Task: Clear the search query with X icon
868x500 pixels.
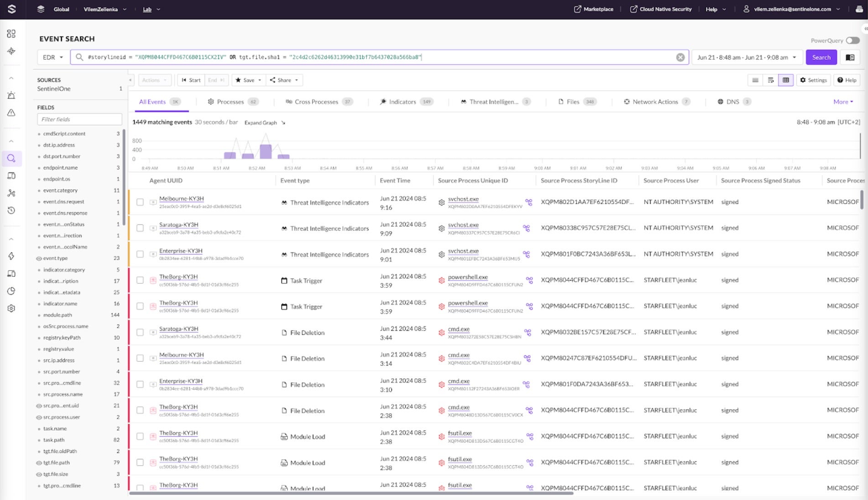Action: coord(680,57)
